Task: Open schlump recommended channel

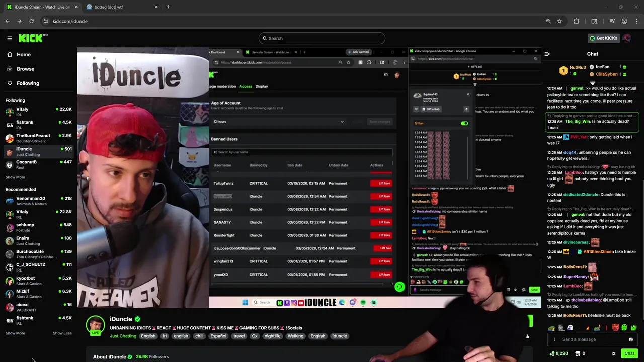Action: (39, 227)
